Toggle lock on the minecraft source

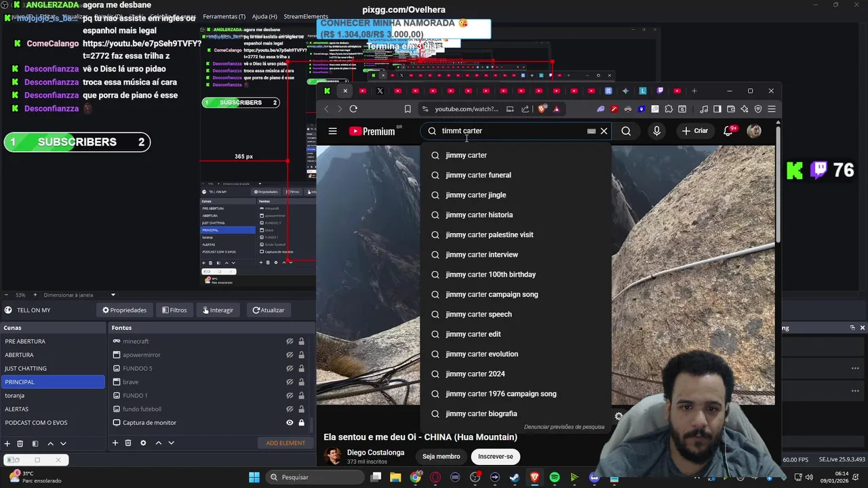[x=301, y=342]
